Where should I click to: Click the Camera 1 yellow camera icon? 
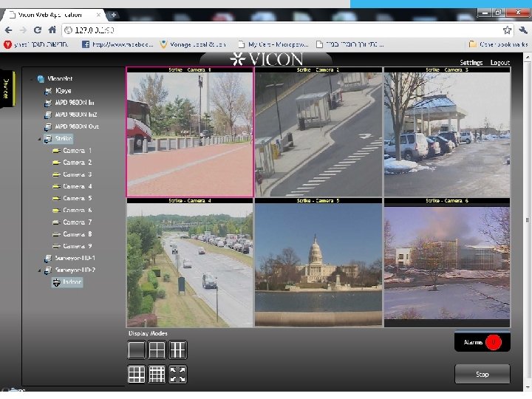click(x=57, y=151)
